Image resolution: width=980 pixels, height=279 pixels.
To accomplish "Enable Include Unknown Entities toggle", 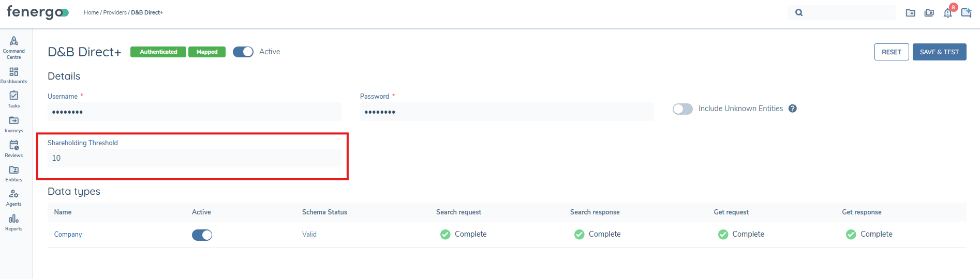I will coord(682,109).
